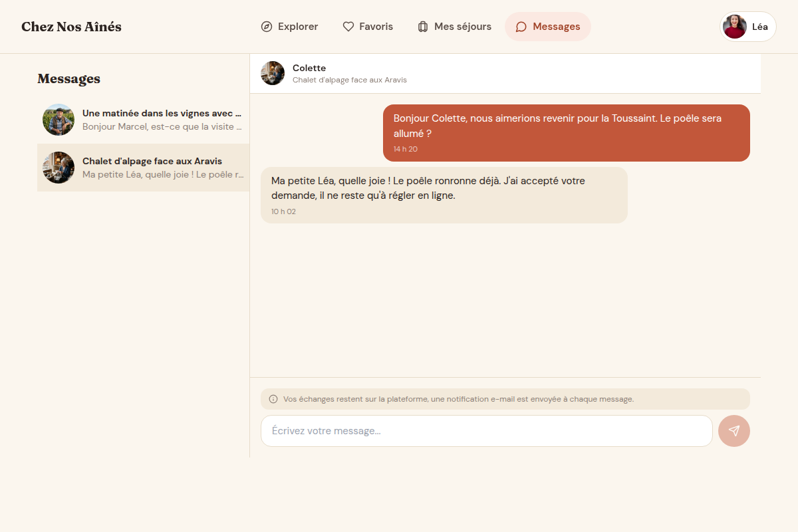Click Marcel's avatar in the conversation list
The width and height of the screenshot is (798, 532).
(59, 120)
